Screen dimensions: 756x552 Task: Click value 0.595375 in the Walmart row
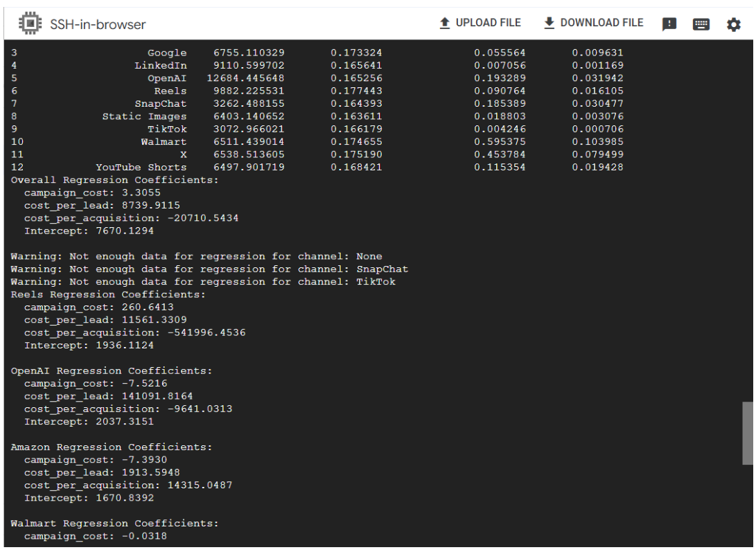pos(500,142)
